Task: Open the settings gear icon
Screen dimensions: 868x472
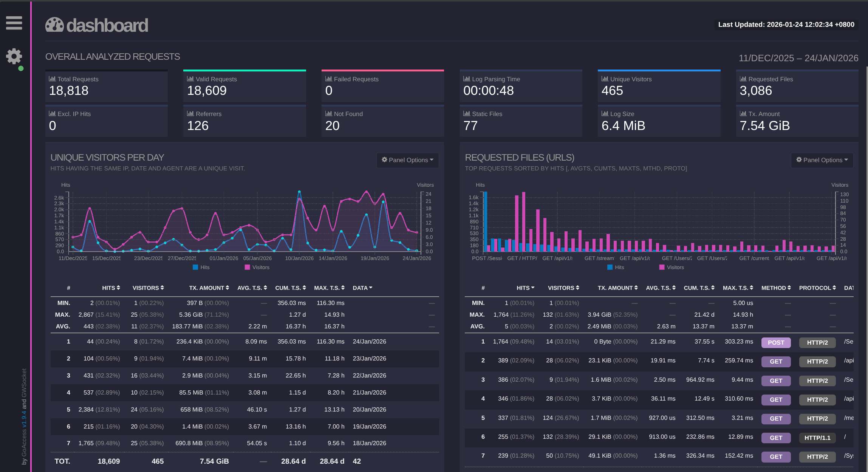Action: coord(14,56)
